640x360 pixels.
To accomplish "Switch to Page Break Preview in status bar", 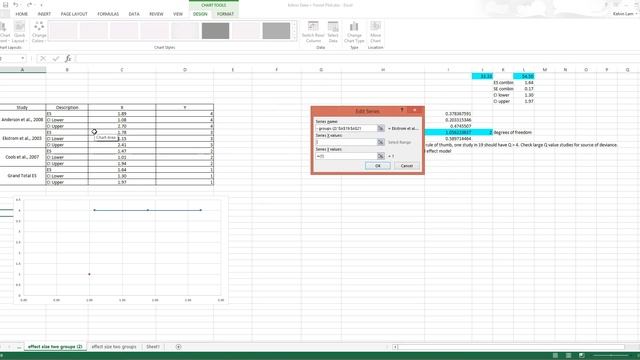I will (x=582, y=356).
